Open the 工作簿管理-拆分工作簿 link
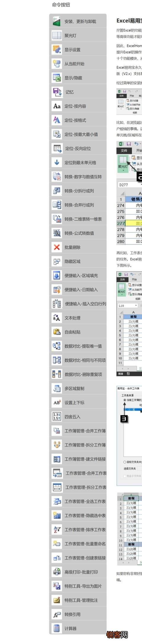This screenshot has width=142, height=644. [x=85, y=445]
